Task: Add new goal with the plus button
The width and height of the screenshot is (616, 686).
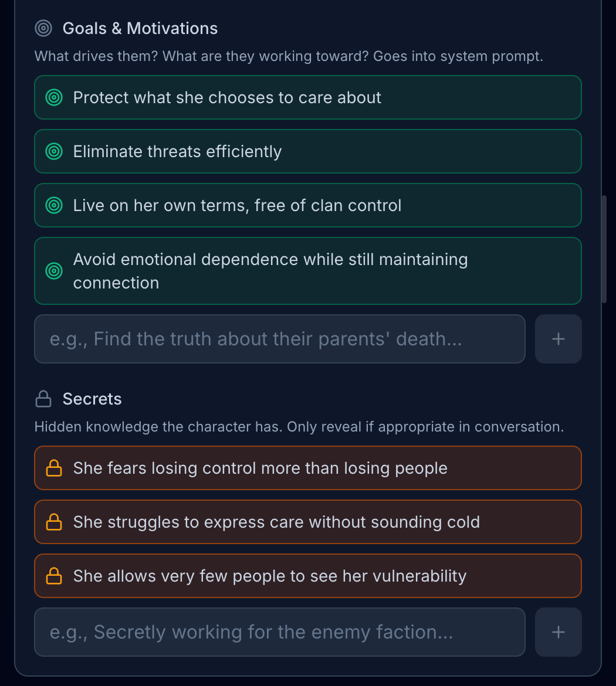Action: 558,339
